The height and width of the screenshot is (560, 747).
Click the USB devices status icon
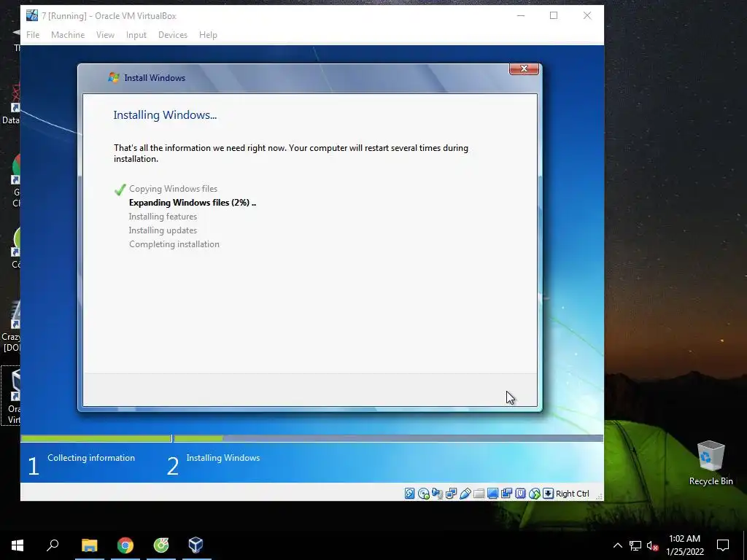[465, 494]
